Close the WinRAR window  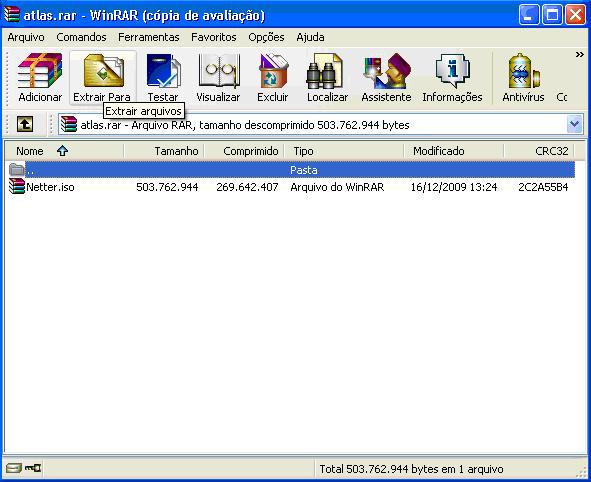click(x=576, y=15)
